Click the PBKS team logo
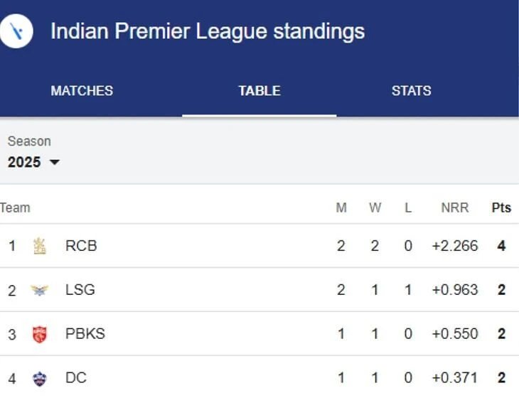The width and height of the screenshot is (519, 420). pos(40,334)
